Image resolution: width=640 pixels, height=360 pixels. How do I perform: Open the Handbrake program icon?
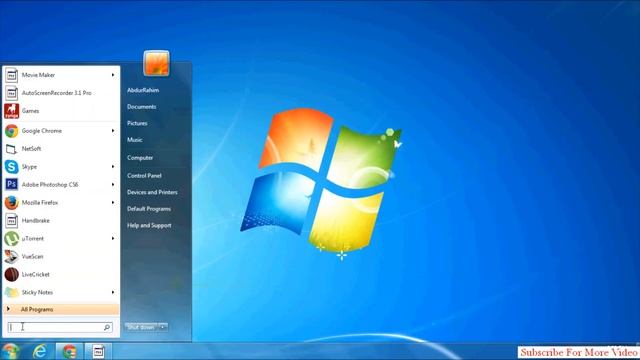[x=11, y=221]
